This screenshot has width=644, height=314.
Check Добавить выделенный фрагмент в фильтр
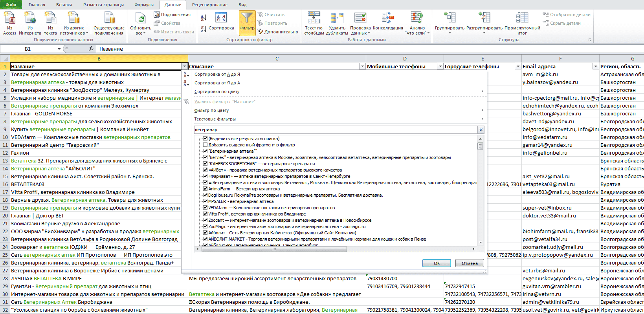[x=205, y=145]
